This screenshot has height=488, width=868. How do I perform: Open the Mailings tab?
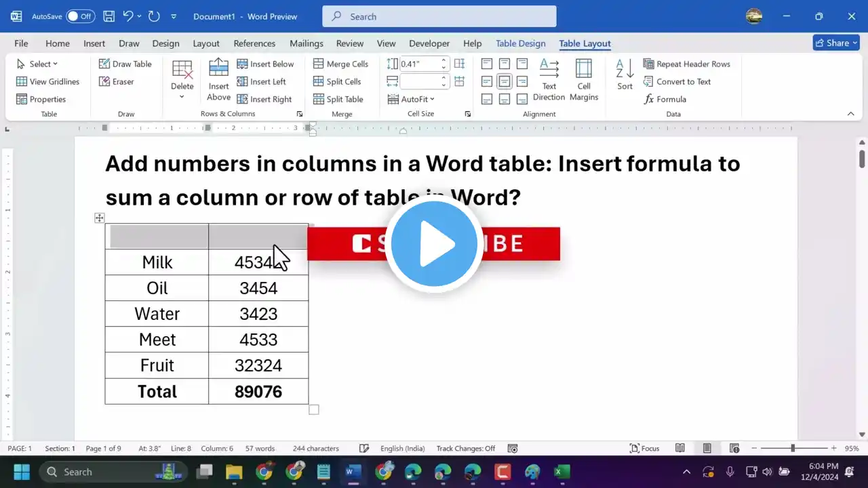pyautogui.click(x=307, y=43)
